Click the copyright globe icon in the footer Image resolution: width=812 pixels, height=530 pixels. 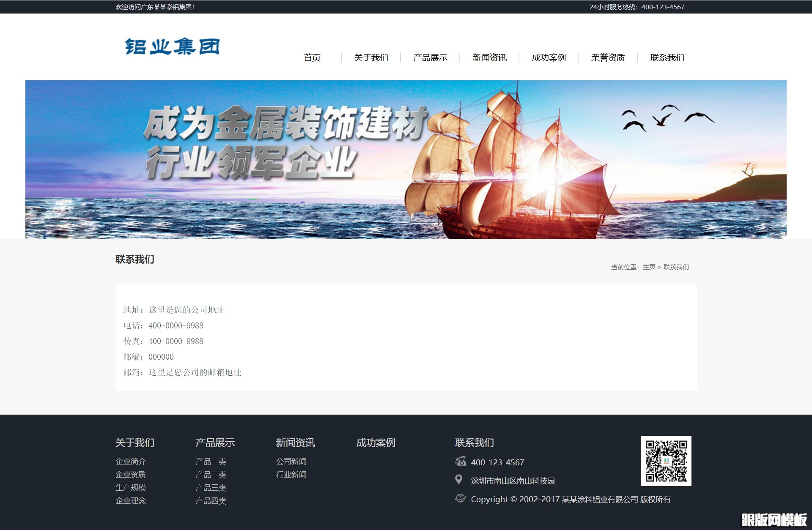[x=460, y=499]
